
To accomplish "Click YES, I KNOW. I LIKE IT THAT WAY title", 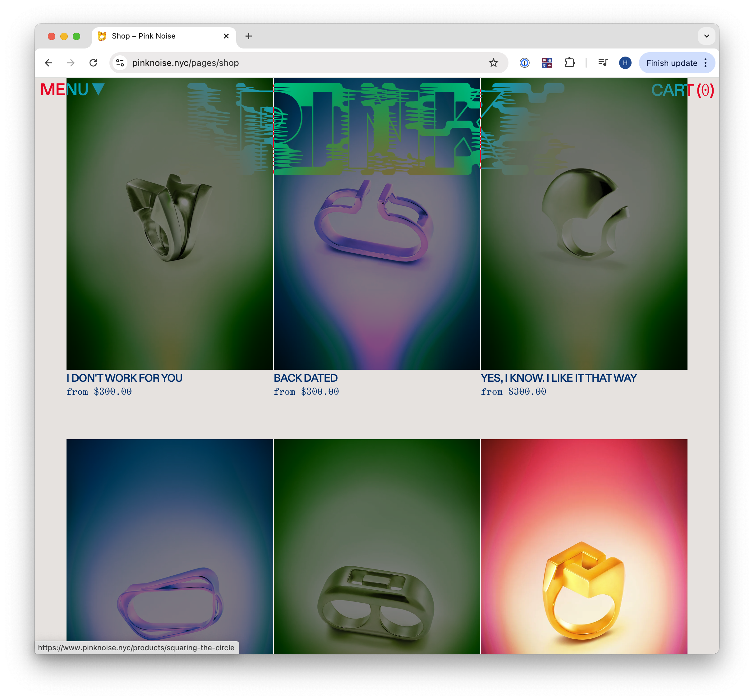I will click(559, 378).
